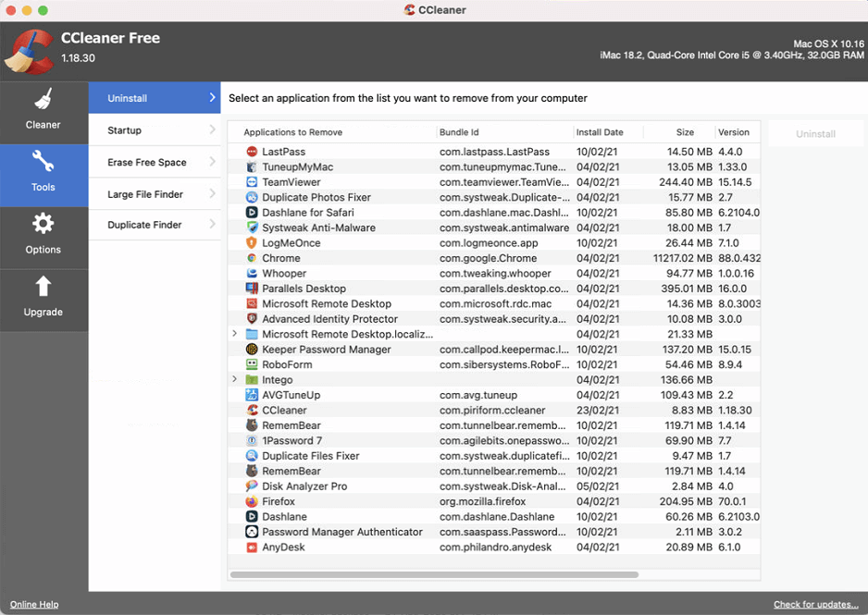Switch to the Startup tool
The width and height of the screenshot is (868, 615).
[154, 129]
